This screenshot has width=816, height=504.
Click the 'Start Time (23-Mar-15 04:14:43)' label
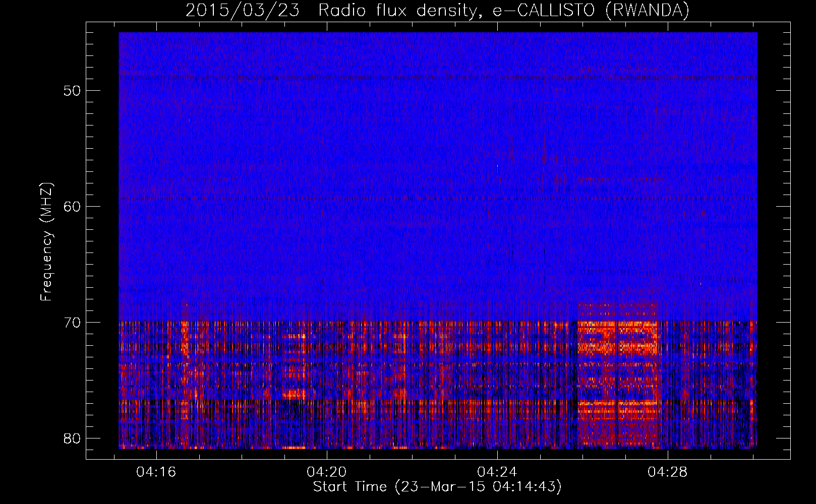(437, 487)
